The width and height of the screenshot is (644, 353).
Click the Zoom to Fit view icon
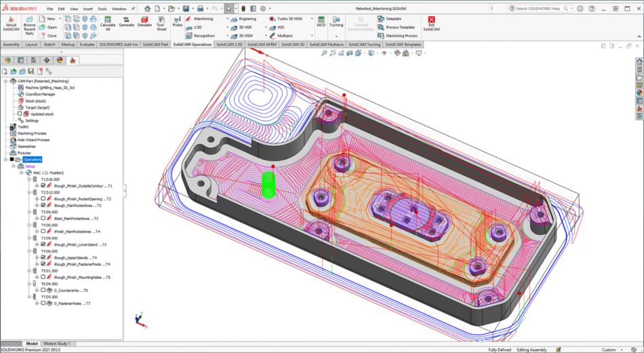324,53
